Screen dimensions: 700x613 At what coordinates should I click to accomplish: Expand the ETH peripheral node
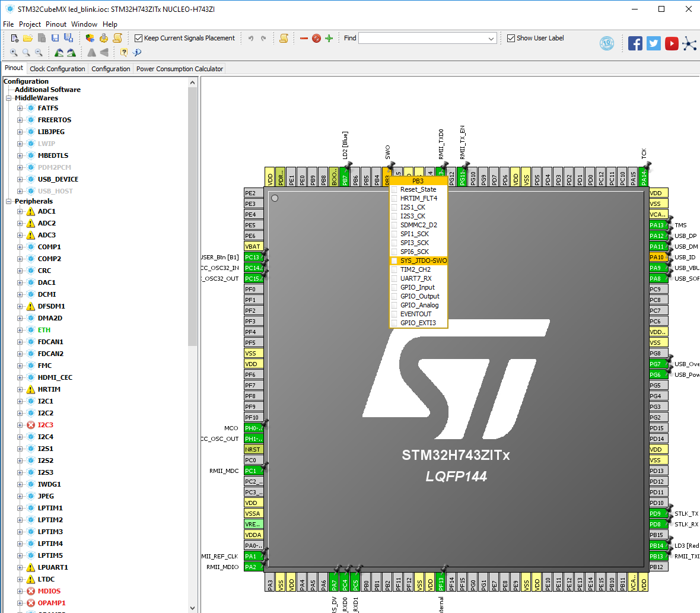click(20, 331)
